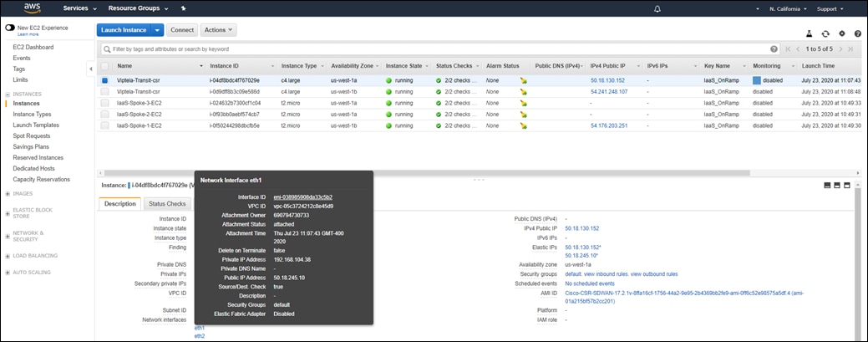Open Launch Templates in sidebar
868x342 pixels.
(x=36, y=125)
